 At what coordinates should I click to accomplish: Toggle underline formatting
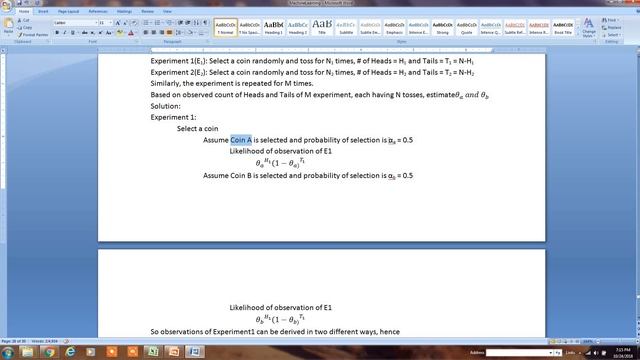click(73, 33)
